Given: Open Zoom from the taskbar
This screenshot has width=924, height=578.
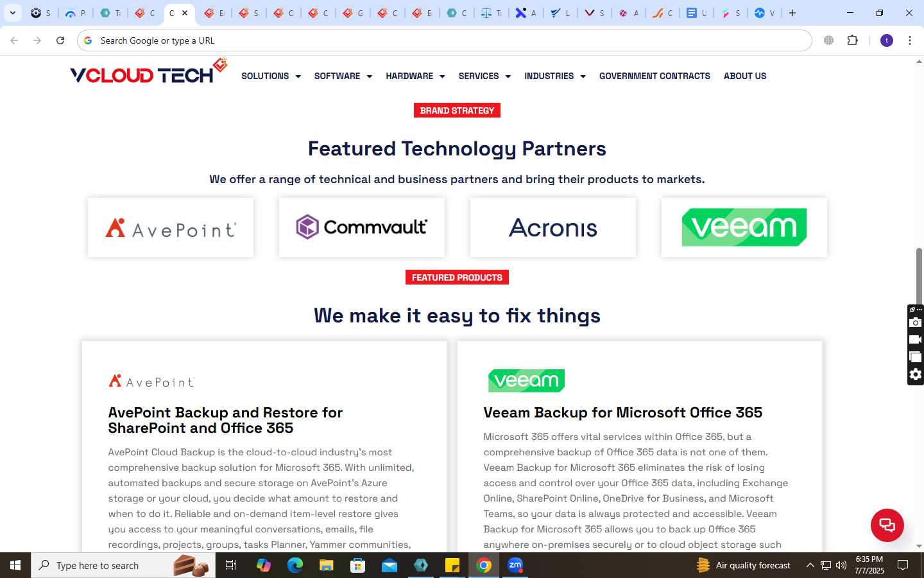Looking at the screenshot, I should tap(515, 565).
